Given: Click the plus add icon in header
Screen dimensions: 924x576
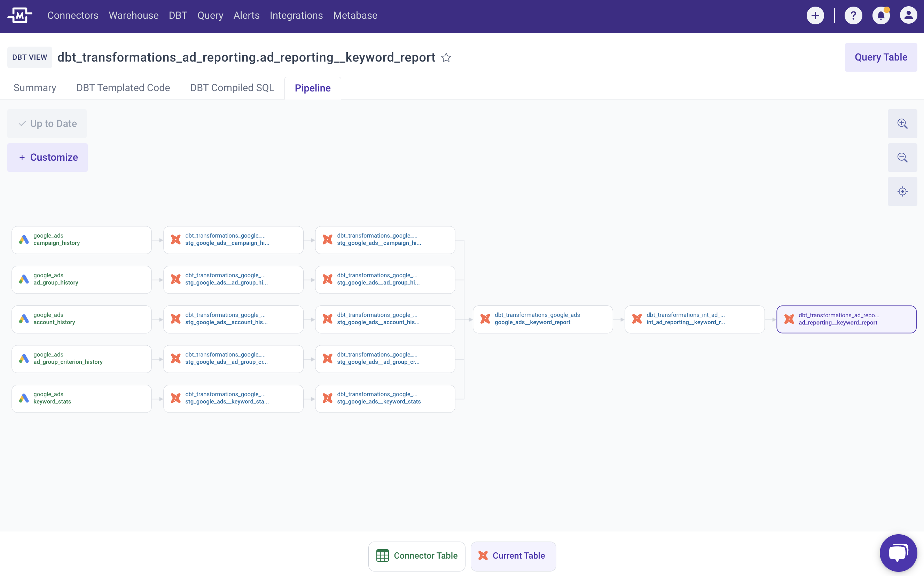Looking at the screenshot, I should click(815, 16).
